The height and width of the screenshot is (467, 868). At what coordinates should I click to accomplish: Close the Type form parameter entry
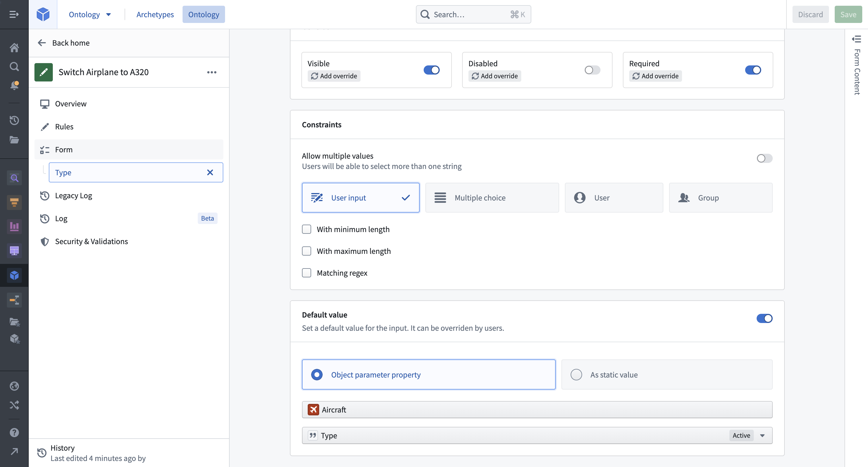point(210,172)
